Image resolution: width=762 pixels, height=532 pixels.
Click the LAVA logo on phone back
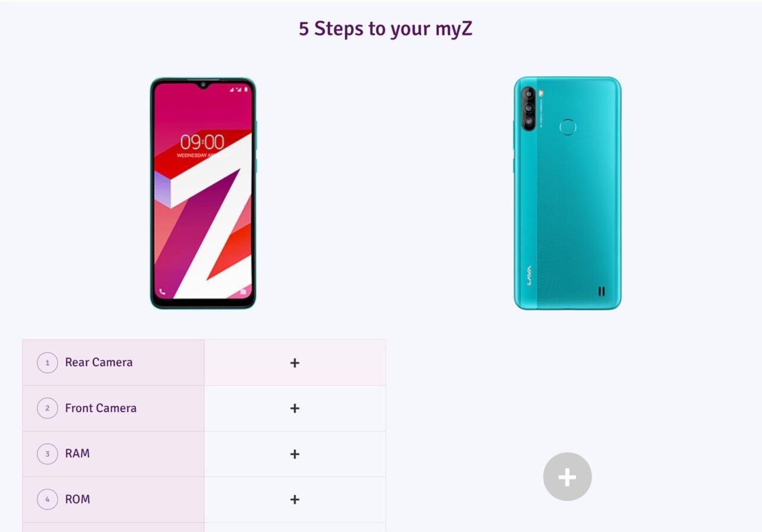click(529, 275)
